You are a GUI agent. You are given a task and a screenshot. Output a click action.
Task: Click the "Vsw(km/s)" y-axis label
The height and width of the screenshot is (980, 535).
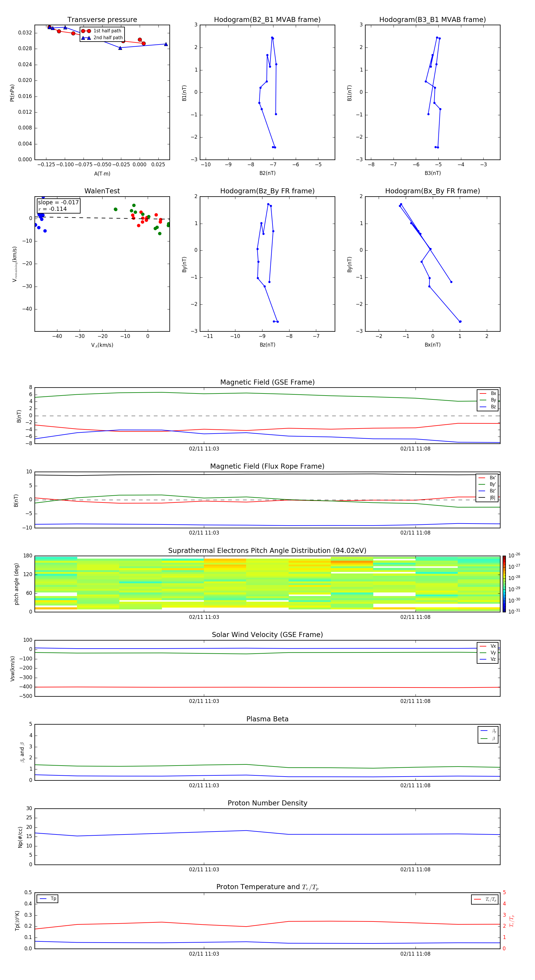click(12, 668)
